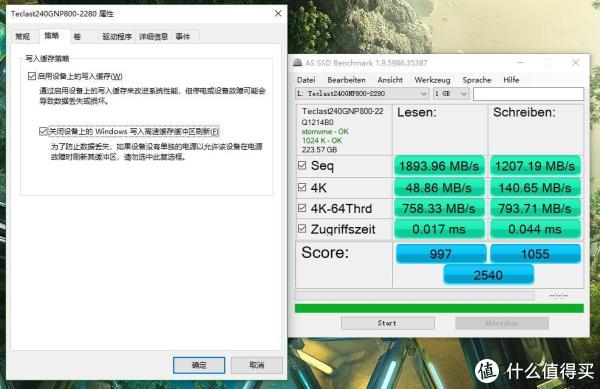Toggle the 4K-64Thrd test checkbox
600x389 pixels.
pos(302,208)
